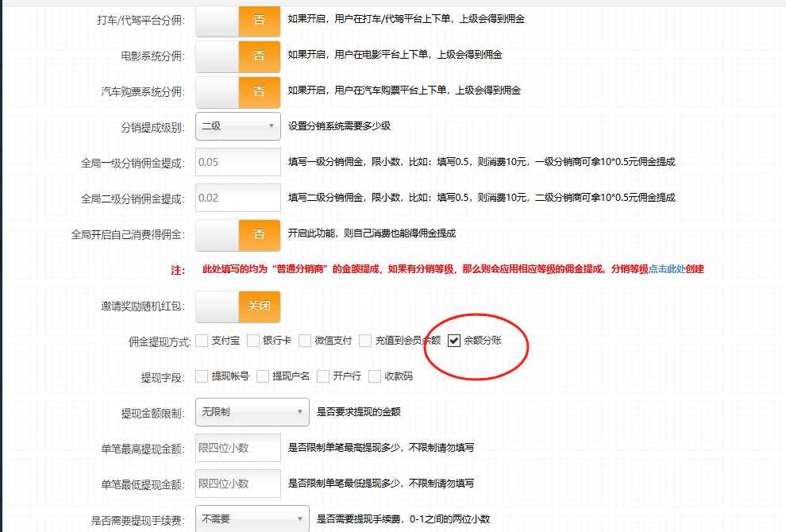Check the 微信支付 withdrawal method checkbox
The image size is (786, 532).
pos(305,341)
